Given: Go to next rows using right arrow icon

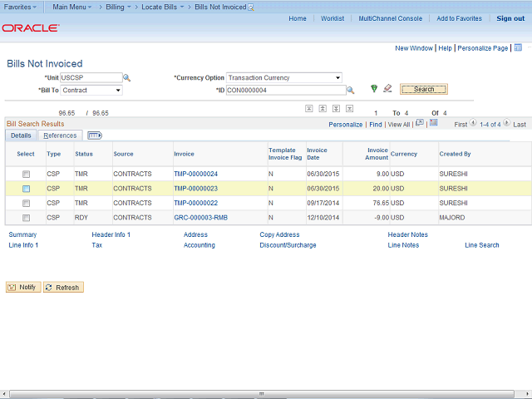Looking at the screenshot, I should coord(506,124).
